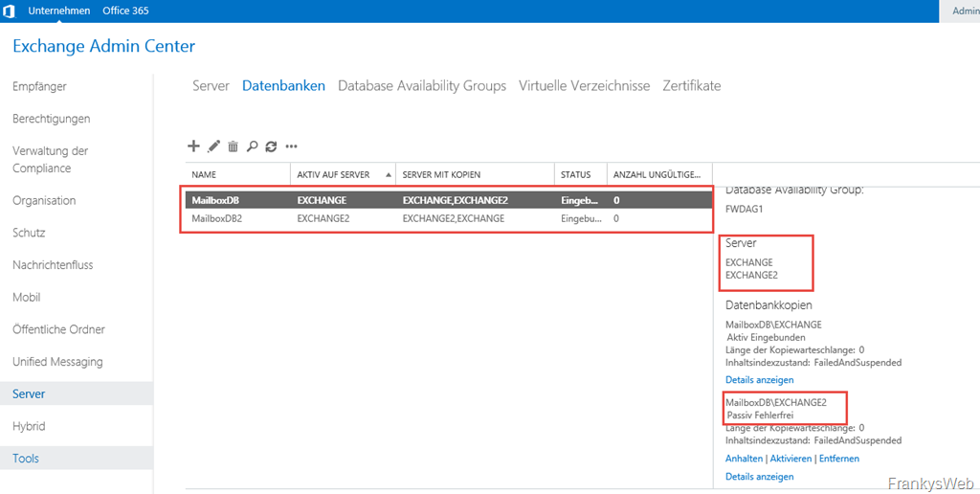The width and height of the screenshot is (980, 494).
Task: Open the More options ellipsis icon
Action: [x=292, y=146]
